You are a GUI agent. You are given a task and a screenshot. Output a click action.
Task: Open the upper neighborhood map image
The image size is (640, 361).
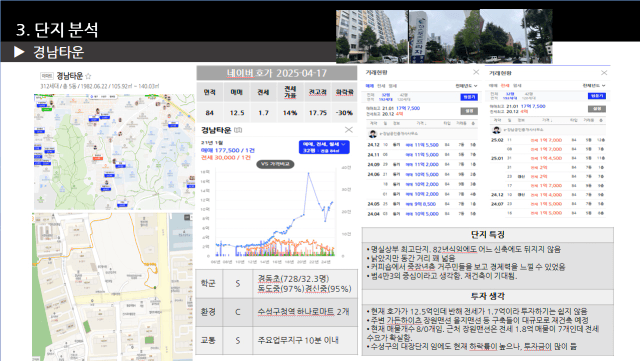pyautogui.click(x=114, y=152)
